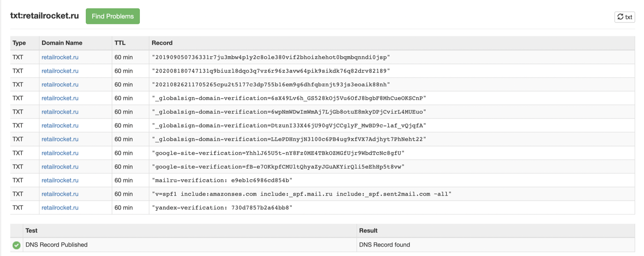Open retailrocket.ru link in globalsign 6sX49Lv6h row
Screen dimensions: 644x256
60,98
